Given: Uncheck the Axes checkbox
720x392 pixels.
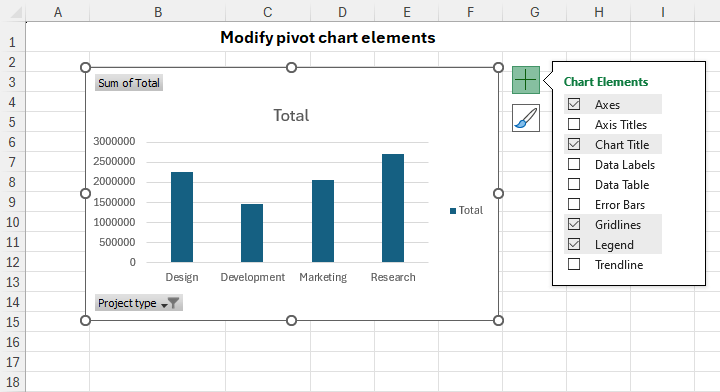Looking at the screenshot, I should click(x=574, y=104).
